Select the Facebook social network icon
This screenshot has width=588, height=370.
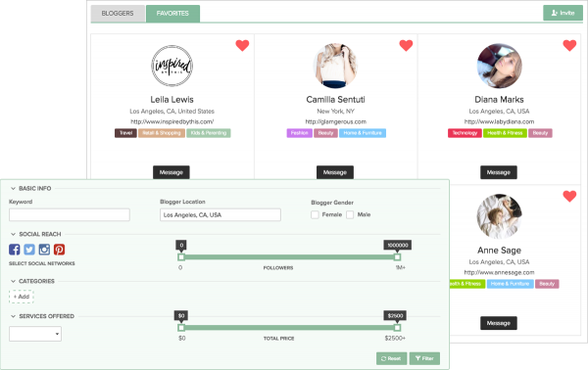[x=15, y=250]
